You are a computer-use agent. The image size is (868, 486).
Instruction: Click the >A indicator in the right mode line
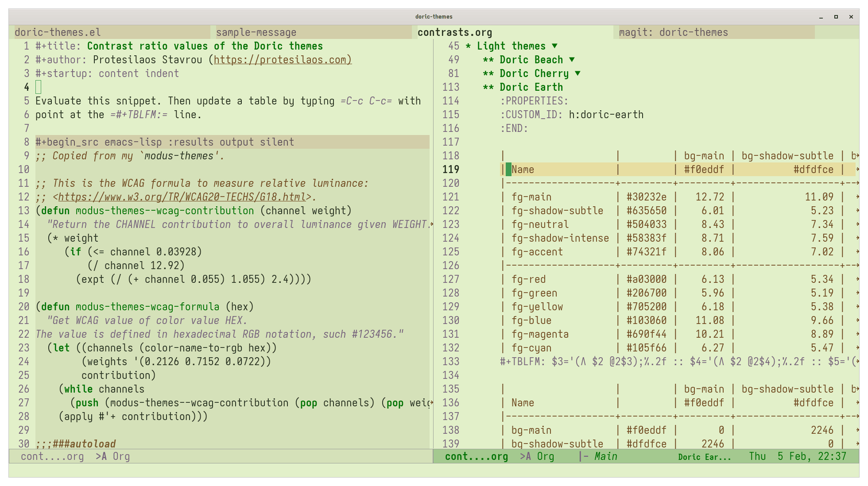tap(525, 456)
